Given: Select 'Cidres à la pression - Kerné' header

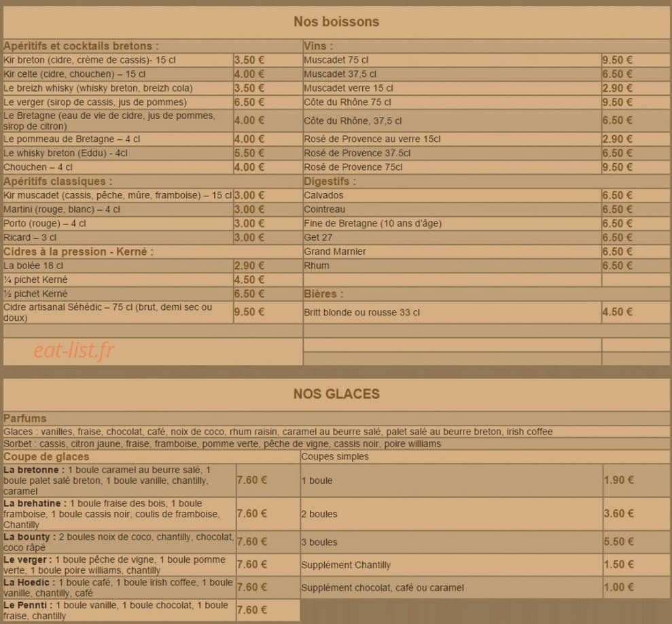Looking at the screenshot, I should [78, 252].
